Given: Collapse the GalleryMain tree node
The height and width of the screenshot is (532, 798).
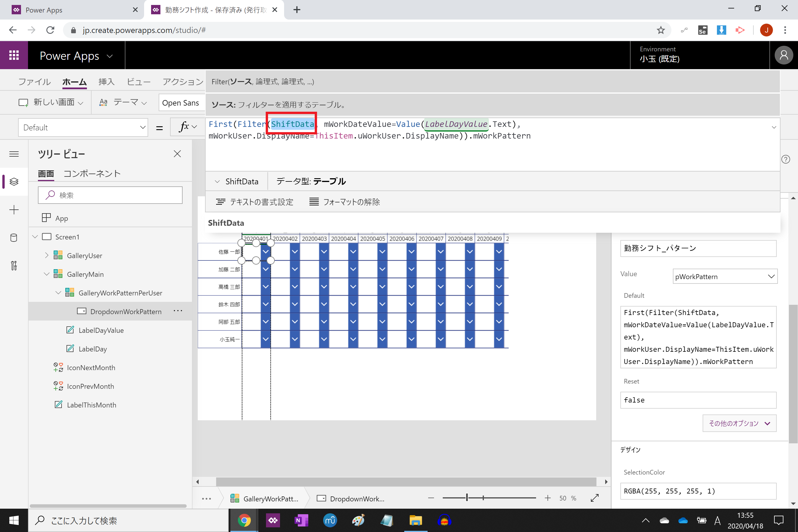Looking at the screenshot, I should 47,274.
